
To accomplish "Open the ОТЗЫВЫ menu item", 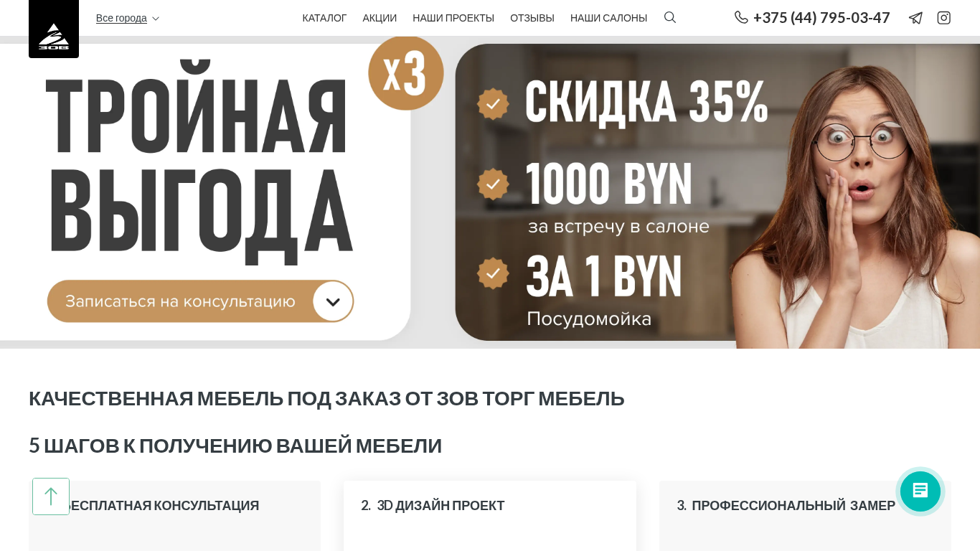I will coord(532,18).
